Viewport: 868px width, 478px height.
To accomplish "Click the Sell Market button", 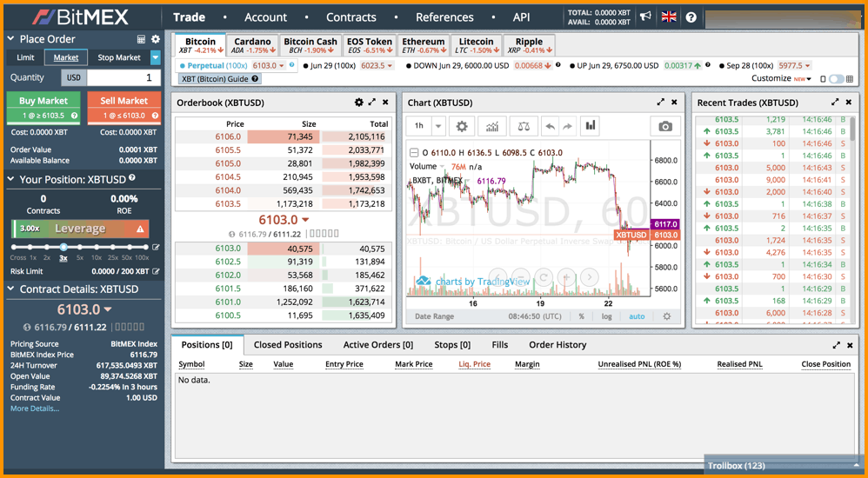I will coord(124,107).
